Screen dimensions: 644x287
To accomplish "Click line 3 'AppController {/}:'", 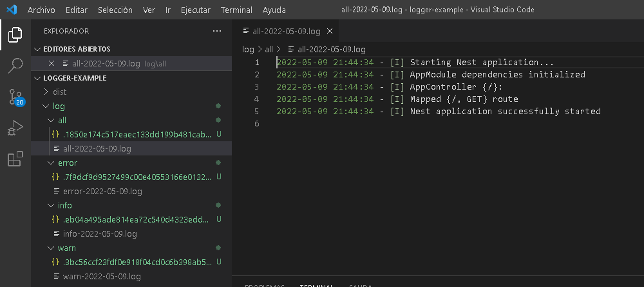I will (457, 87).
